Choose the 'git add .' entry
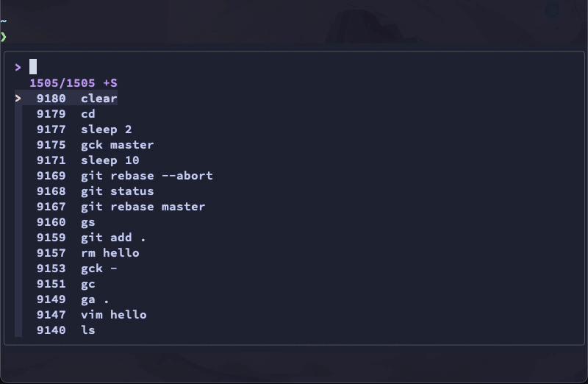Image resolution: width=588 pixels, height=384 pixels. tap(113, 238)
